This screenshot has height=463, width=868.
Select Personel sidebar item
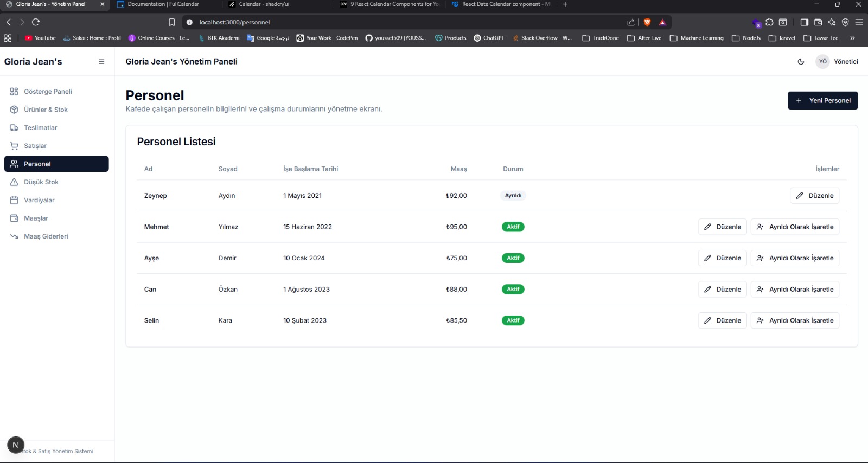pyautogui.click(x=56, y=164)
